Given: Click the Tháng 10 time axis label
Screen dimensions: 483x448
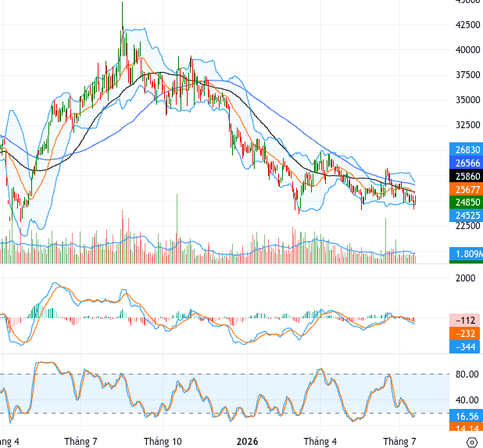Looking at the screenshot, I should coord(163,442).
